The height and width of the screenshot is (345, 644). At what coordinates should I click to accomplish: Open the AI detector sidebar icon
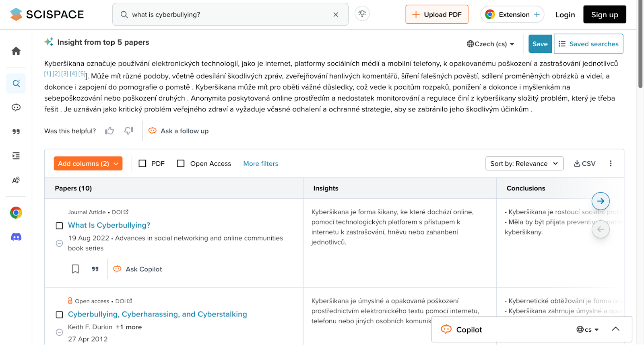click(x=16, y=180)
